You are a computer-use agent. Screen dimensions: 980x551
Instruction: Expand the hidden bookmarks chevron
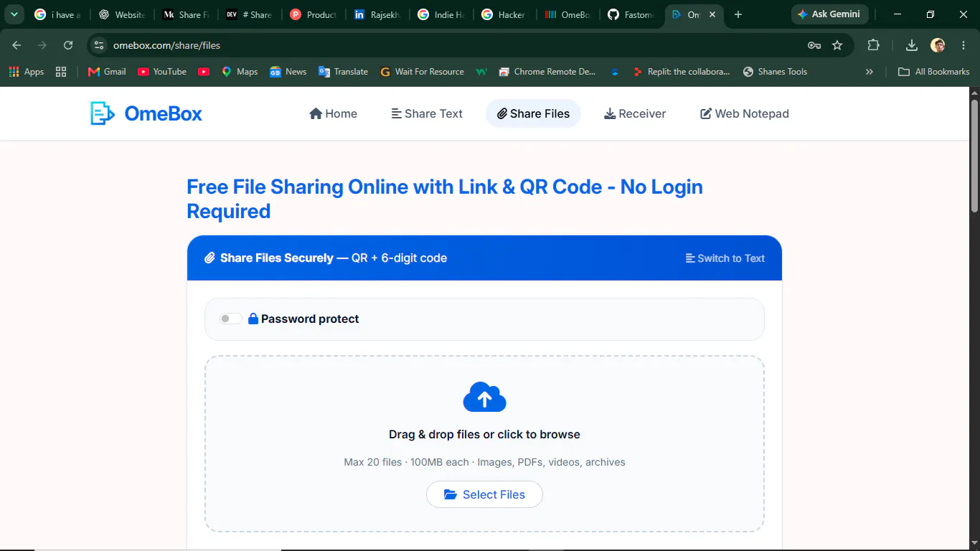[x=870, y=72]
